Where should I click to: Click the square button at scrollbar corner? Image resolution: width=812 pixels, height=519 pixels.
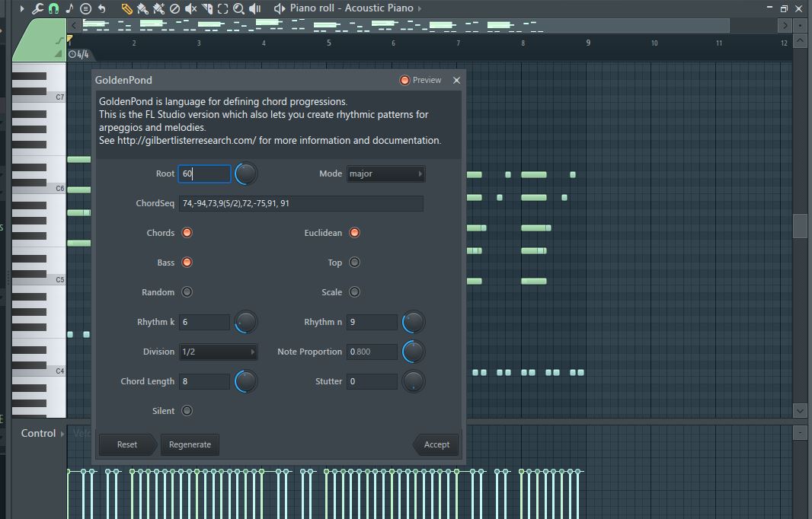pos(800,25)
